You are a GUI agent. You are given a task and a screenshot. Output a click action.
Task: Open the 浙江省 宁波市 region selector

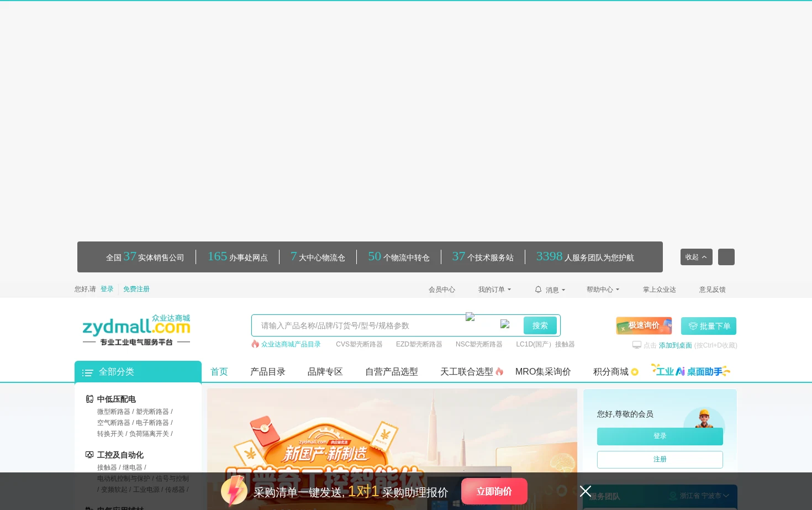(704, 496)
